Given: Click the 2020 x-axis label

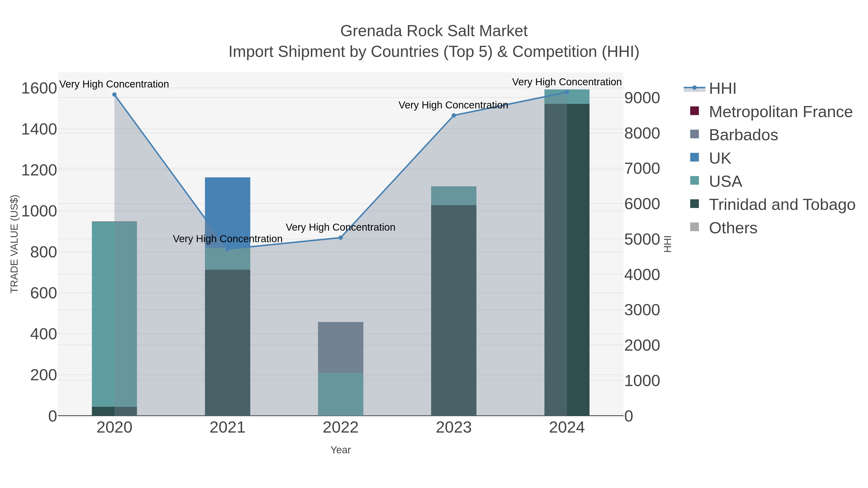Looking at the screenshot, I should click(x=115, y=428).
